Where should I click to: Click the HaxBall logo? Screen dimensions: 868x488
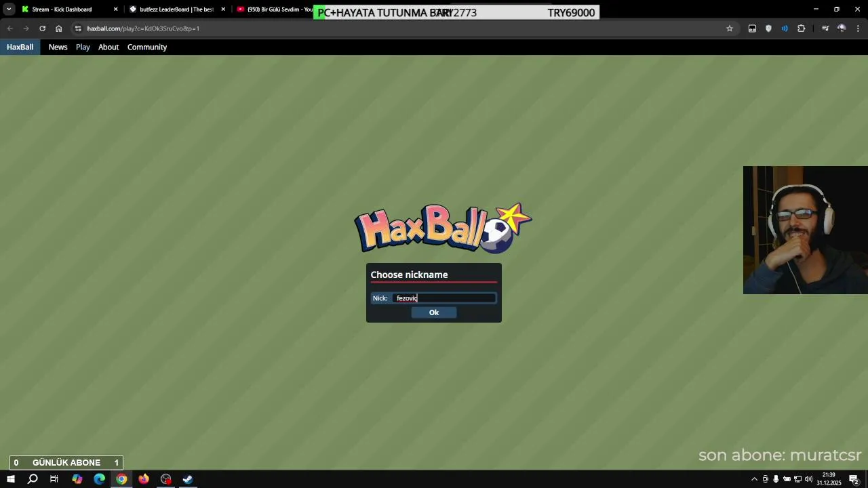443,228
